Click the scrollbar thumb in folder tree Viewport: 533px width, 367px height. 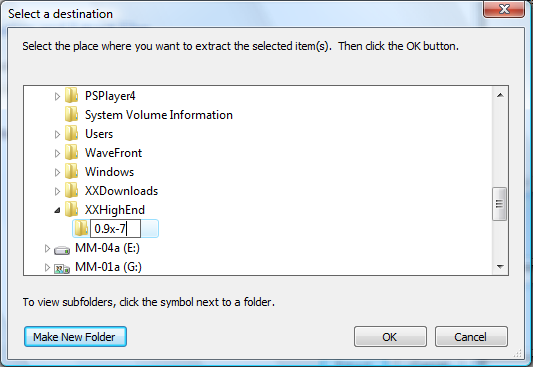[499, 204]
